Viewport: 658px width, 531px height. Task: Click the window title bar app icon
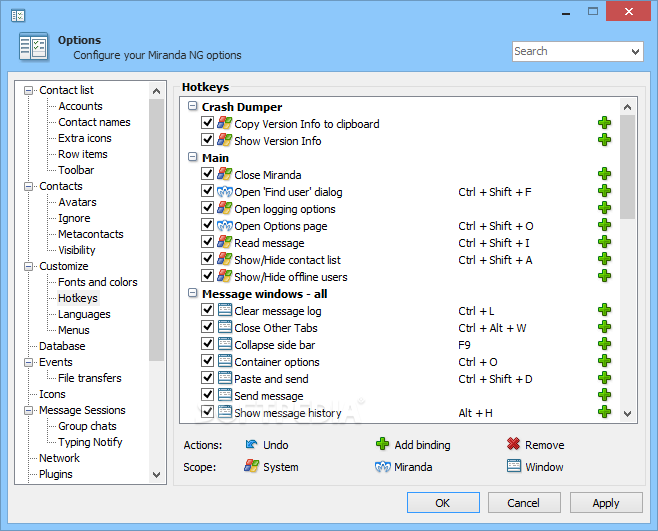pos(18,16)
